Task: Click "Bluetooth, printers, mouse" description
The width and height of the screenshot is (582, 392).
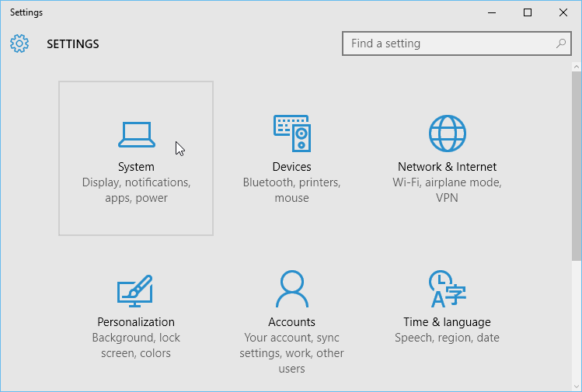Action: [291, 190]
